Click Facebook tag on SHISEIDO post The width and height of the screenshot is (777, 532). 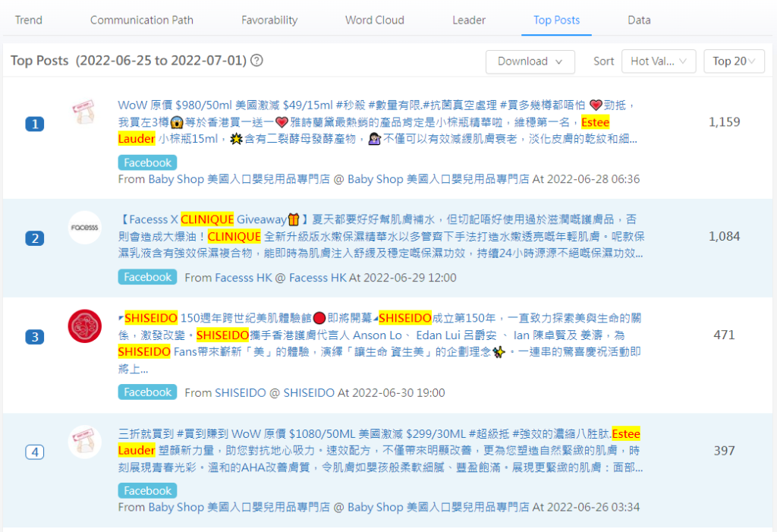pos(147,392)
